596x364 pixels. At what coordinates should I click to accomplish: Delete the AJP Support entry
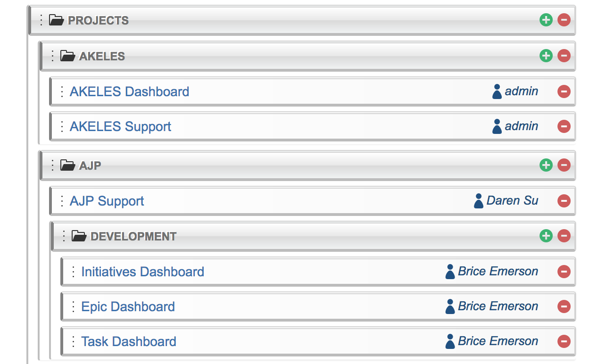[x=564, y=201]
